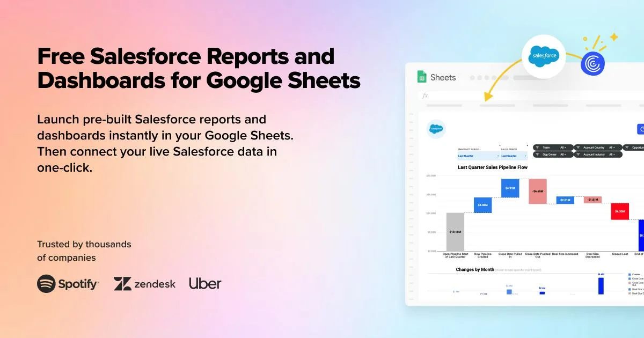Click the 'Deal Size Increased' axis label
Image resolution: width=644 pixels, height=338 pixels.
tap(565, 254)
